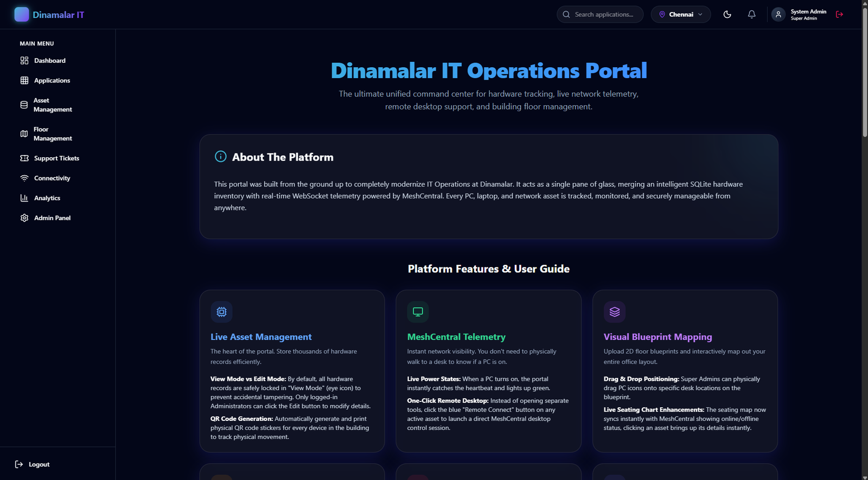The width and height of the screenshot is (868, 480).
Task: Open Support Tickets from the sidebar
Action: (58, 158)
